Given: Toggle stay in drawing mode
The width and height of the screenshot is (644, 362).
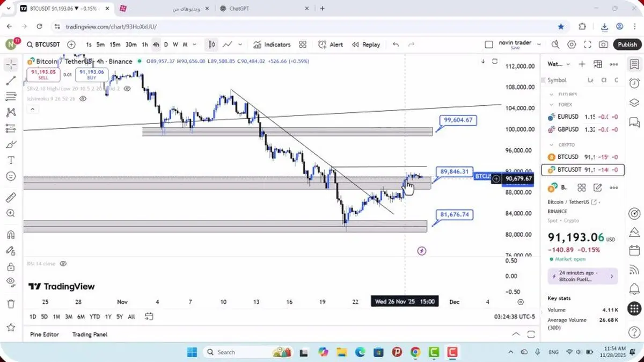Looking at the screenshot, I should [x=11, y=250].
